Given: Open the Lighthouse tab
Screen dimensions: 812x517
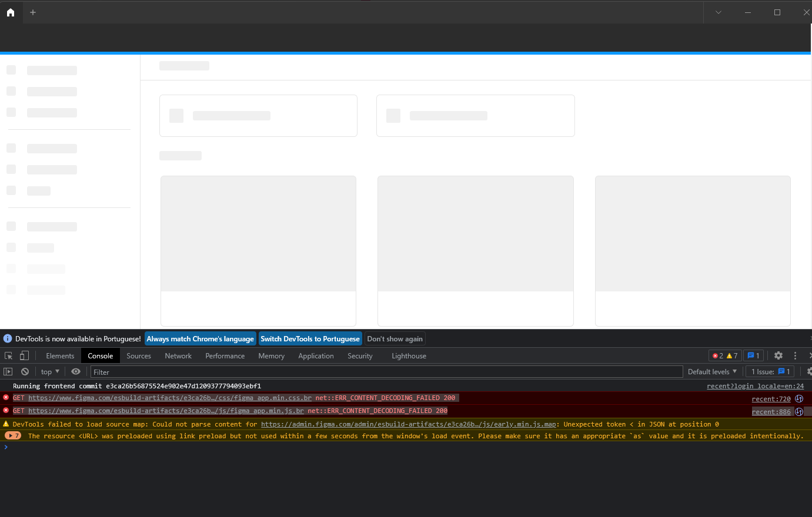Looking at the screenshot, I should click(x=409, y=356).
